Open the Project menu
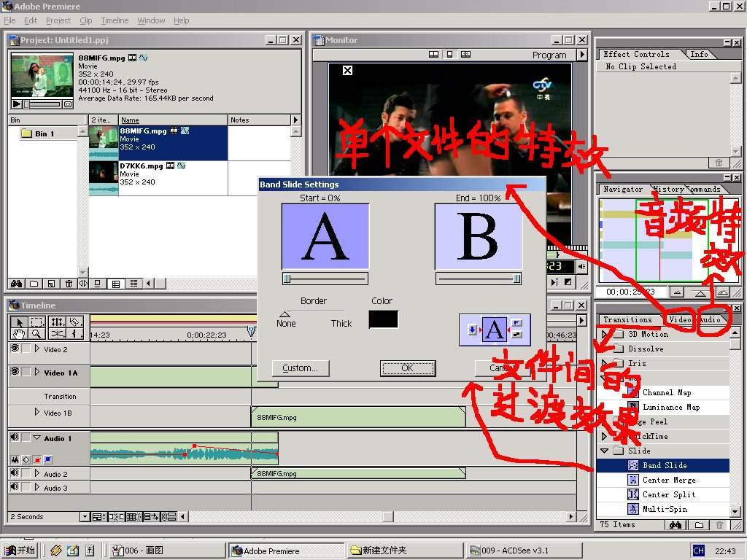 [x=58, y=20]
